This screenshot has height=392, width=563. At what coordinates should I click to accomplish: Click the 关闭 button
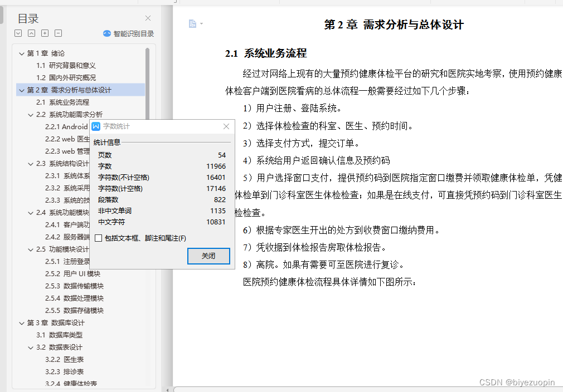208,256
